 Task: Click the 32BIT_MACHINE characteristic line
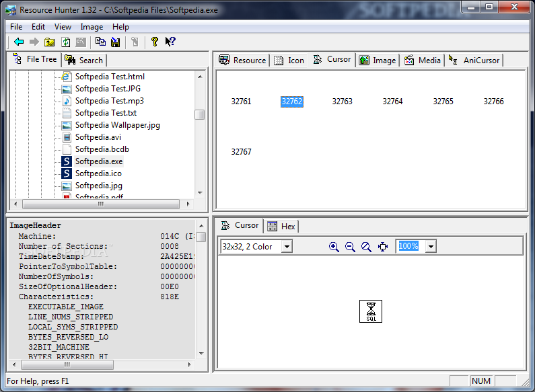coord(59,347)
